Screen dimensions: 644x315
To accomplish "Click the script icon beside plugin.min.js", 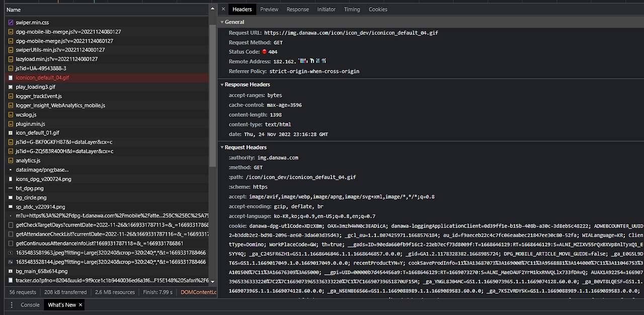I will click(11, 124).
